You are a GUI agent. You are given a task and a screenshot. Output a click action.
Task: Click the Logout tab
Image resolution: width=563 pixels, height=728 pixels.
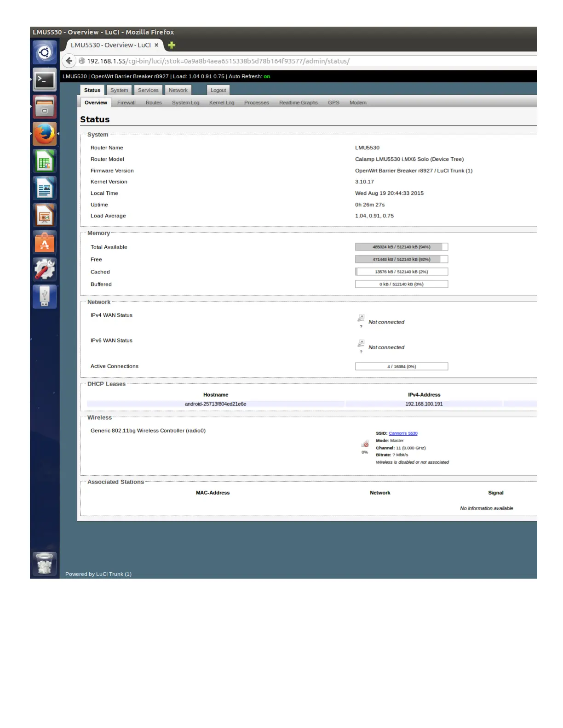[x=218, y=90]
